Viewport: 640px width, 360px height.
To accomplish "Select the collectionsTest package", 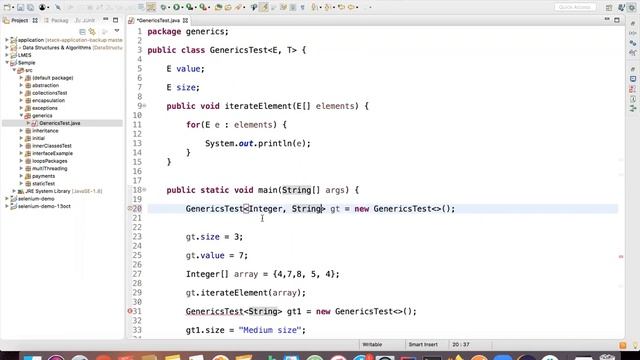I will pyautogui.click(x=49, y=93).
